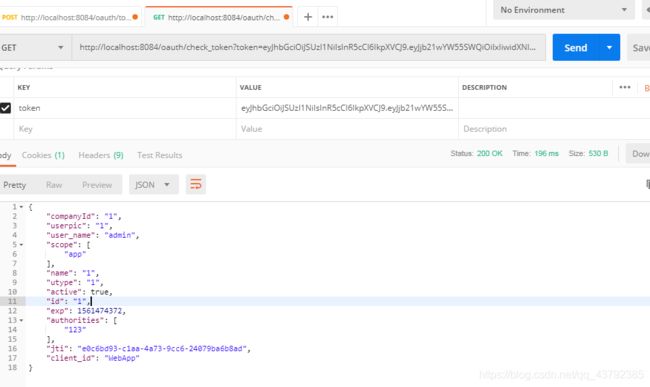This screenshot has height=387, width=650.
Task: Click the blue Send button
Action: coord(576,48)
